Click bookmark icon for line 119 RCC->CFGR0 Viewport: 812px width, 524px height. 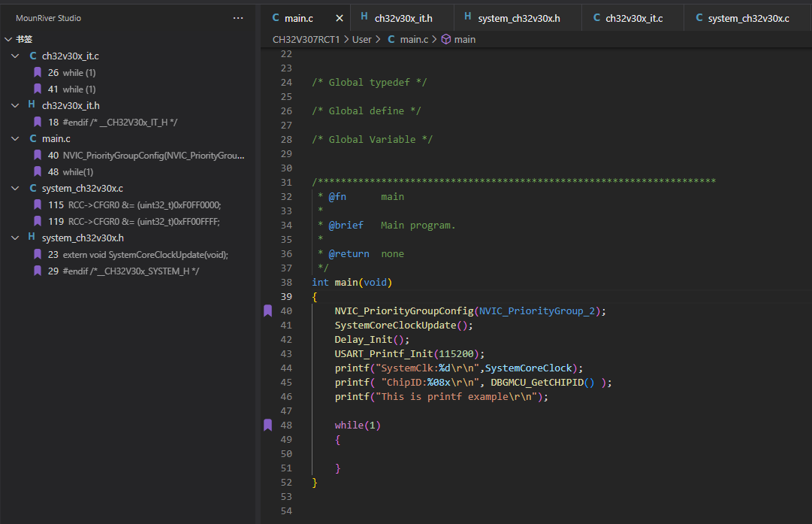[x=38, y=222]
